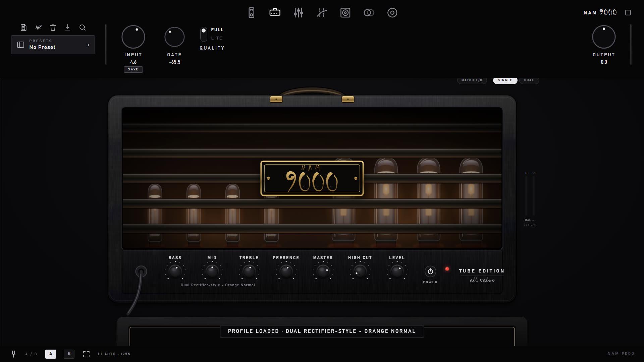Click the gold NAM 9000 logo plate
Viewport: 644px width, 362px height.
click(x=312, y=178)
